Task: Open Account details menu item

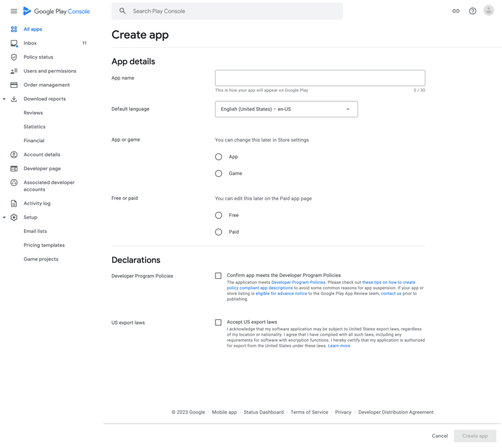Action: tap(42, 154)
